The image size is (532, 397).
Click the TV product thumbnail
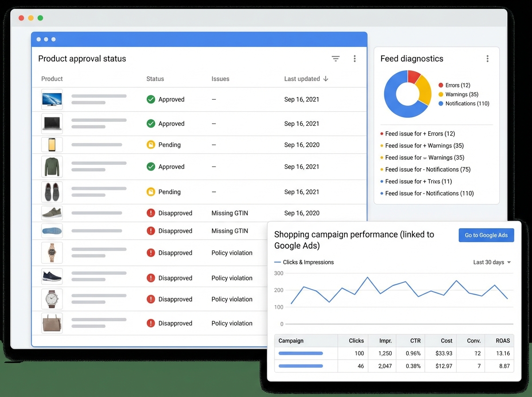click(52, 99)
